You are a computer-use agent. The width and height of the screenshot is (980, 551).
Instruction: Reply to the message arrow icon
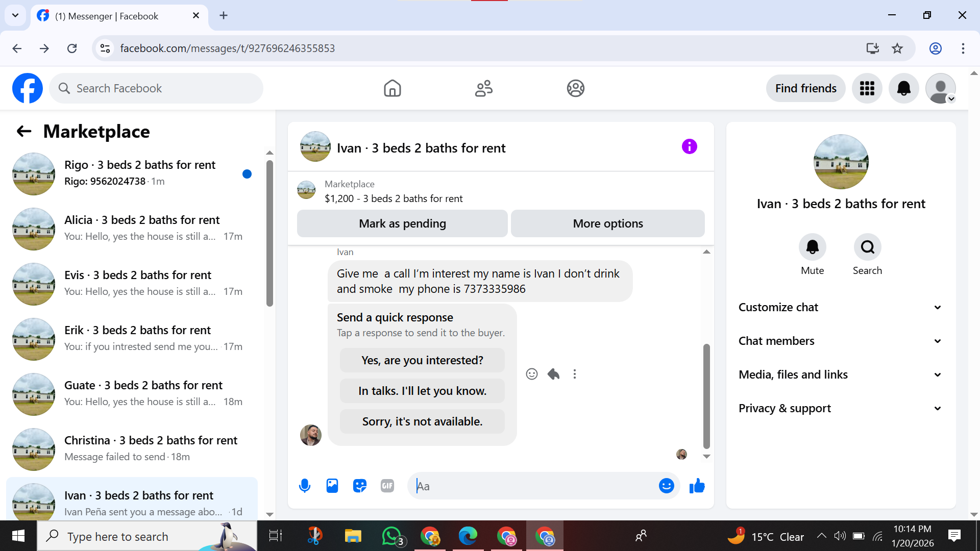(x=553, y=374)
